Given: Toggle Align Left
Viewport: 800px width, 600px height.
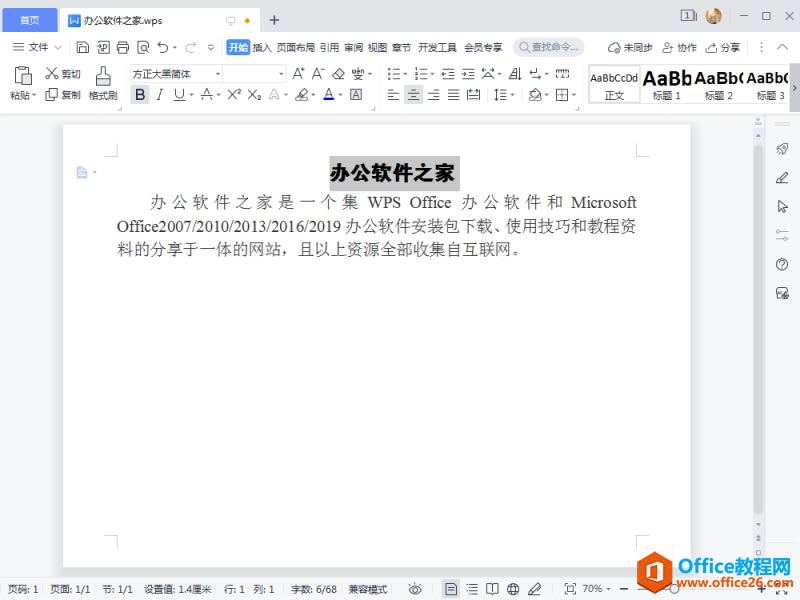Looking at the screenshot, I should [x=393, y=94].
